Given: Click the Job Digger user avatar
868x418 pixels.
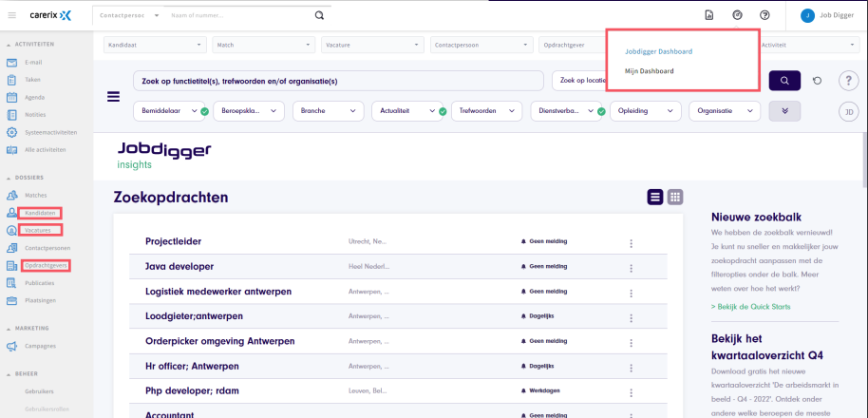Looking at the screenshot, I should [x=807, y=15].
